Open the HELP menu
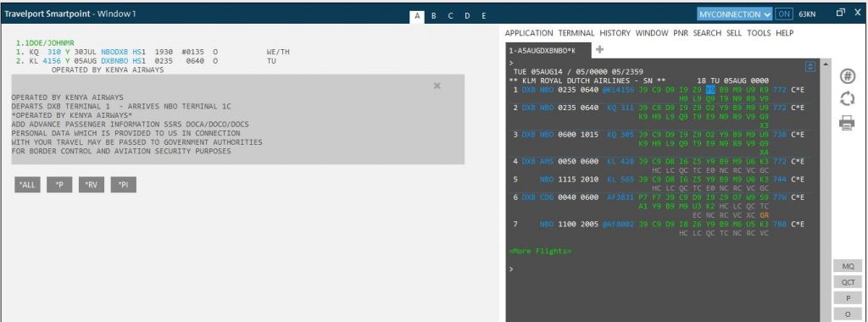 point(784,33)
